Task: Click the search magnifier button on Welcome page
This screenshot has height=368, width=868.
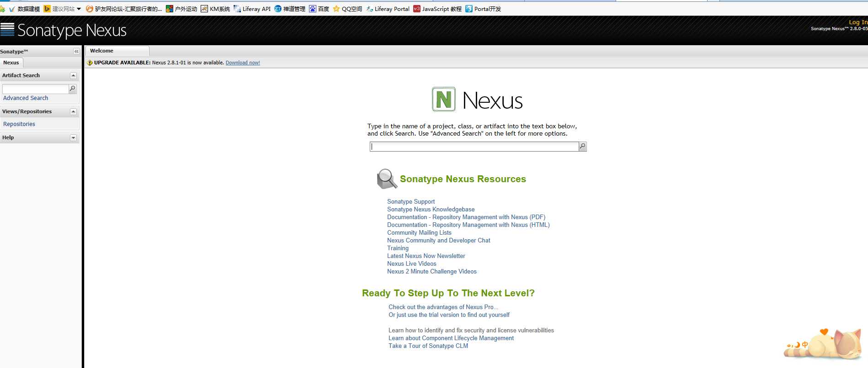Action: pos(582,147)
